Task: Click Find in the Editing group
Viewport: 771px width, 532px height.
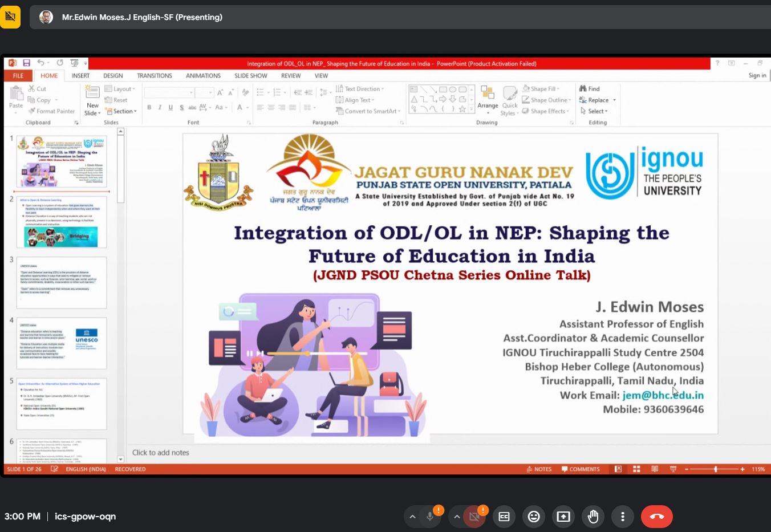Action: click(590, 89)
